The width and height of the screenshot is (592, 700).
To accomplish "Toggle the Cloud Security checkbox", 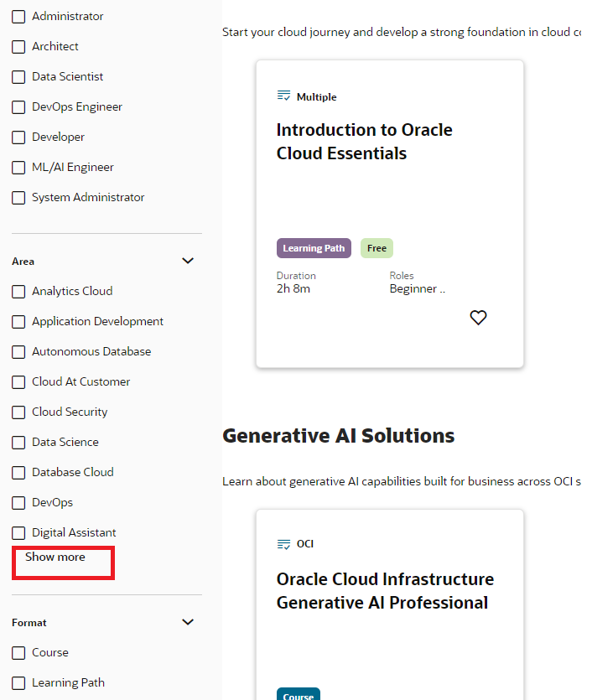I will (18, 412).
